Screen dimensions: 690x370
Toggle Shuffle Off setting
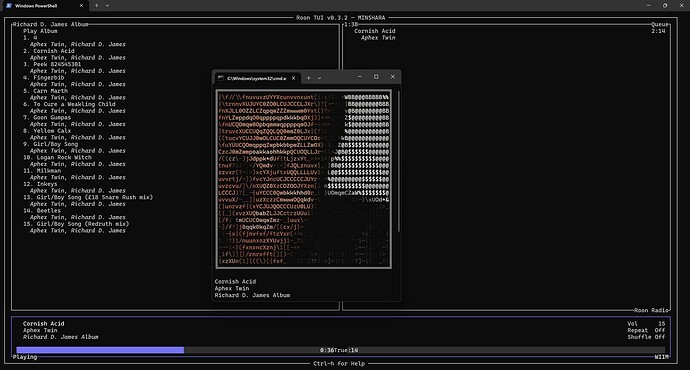(x=646, y=337)
